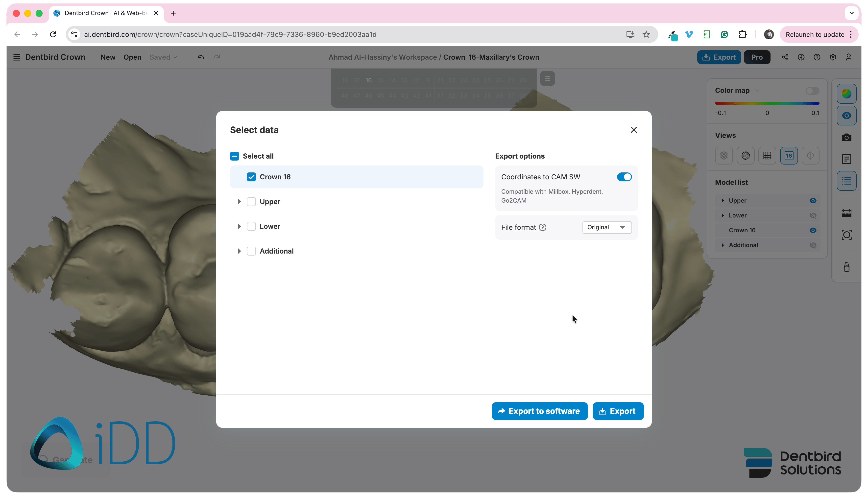The width and height of the screenshot is (868, 496).
Task: Click the Open menu item
Action: coord(132,57)
